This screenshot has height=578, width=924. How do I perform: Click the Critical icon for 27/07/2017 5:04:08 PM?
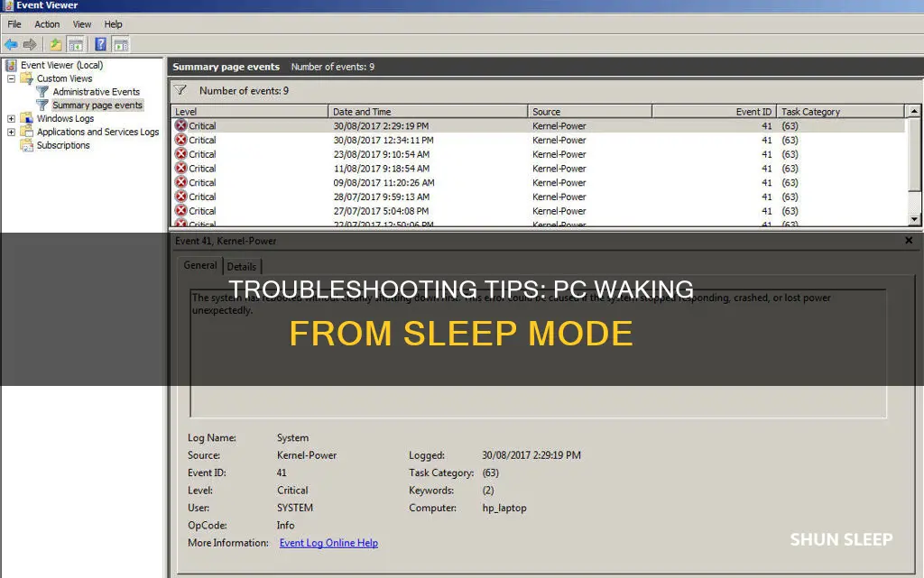click(x=180, y=210)
